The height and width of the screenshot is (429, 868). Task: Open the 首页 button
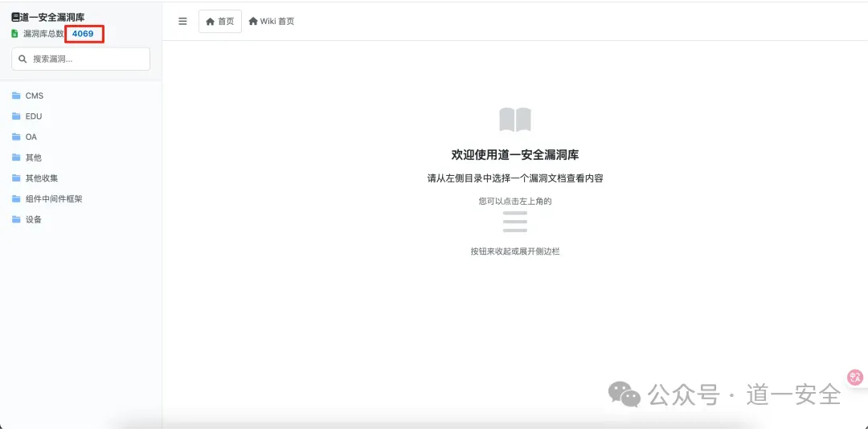tap(219, 22)
